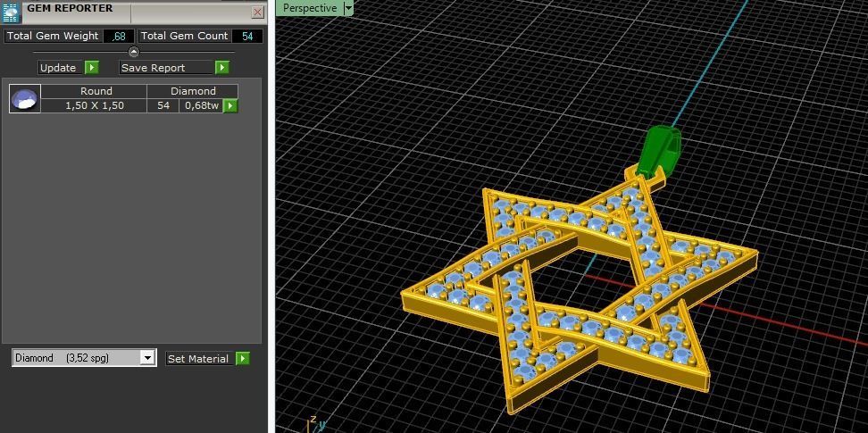Select the green bail on the pendant

pos(657,151)
